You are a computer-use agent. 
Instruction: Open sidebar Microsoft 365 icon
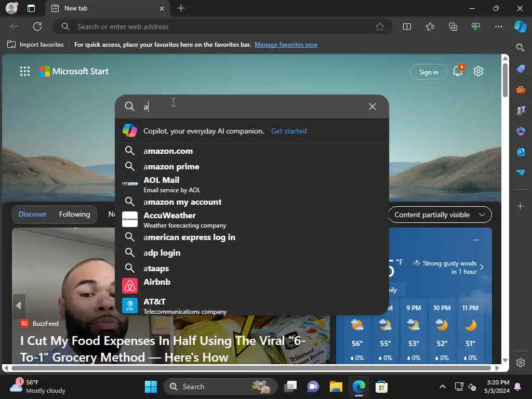521,131
